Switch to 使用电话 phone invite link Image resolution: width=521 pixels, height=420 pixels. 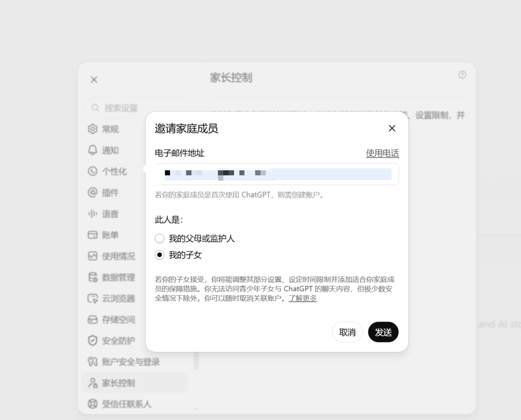pyautogui.click(x=382, y=153)
